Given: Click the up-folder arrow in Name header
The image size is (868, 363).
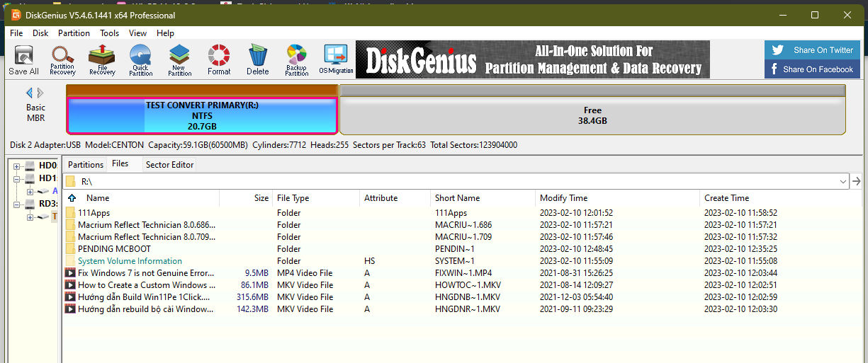Looking at the screenshot, I should [72, 198].
